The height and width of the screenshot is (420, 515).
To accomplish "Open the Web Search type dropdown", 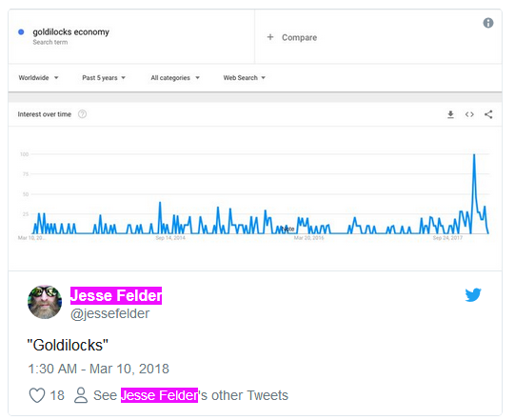I will pos(245,78).
